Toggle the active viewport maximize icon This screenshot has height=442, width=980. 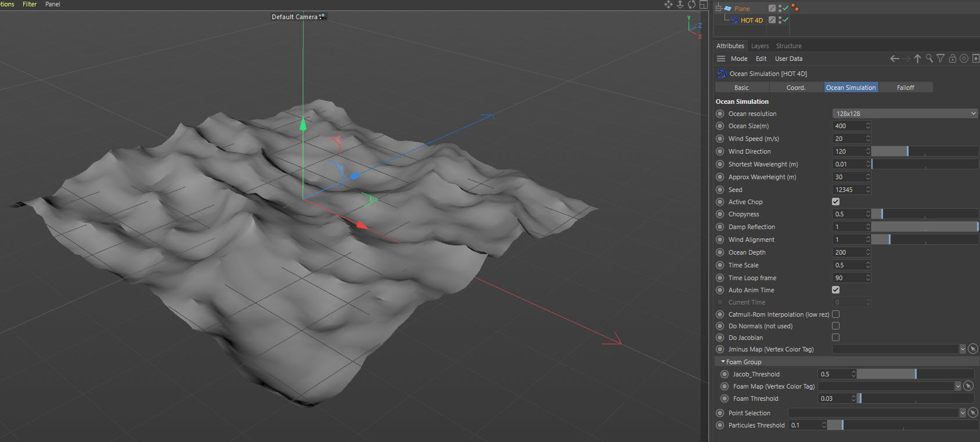[703, 5]
